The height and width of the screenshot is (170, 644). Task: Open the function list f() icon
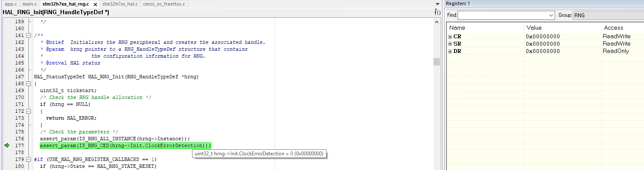[437, 12]
